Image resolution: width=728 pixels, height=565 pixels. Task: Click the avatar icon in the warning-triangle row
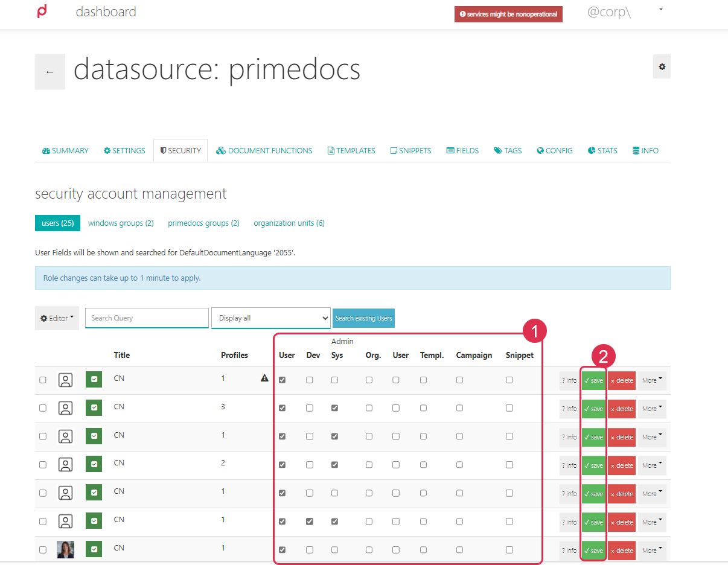point(65,380)
